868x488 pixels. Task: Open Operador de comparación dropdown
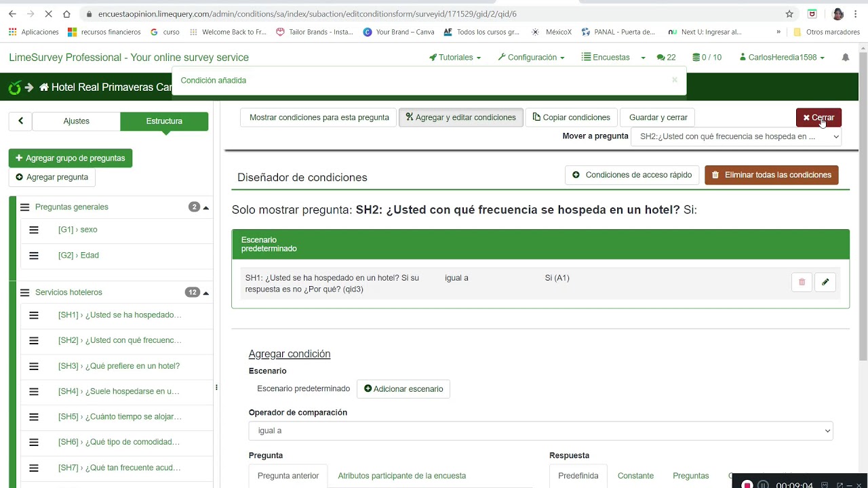click(540, 430)
